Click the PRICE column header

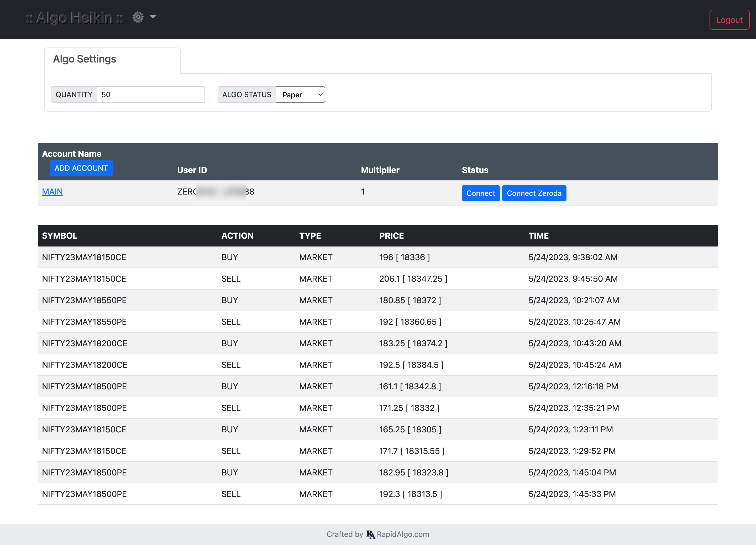[391, 236]
